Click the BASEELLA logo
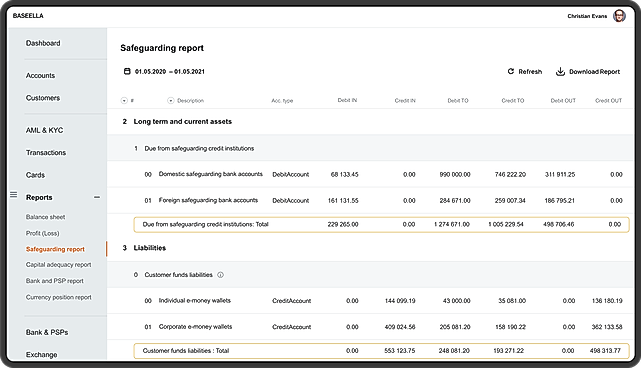 coord(28,16)
